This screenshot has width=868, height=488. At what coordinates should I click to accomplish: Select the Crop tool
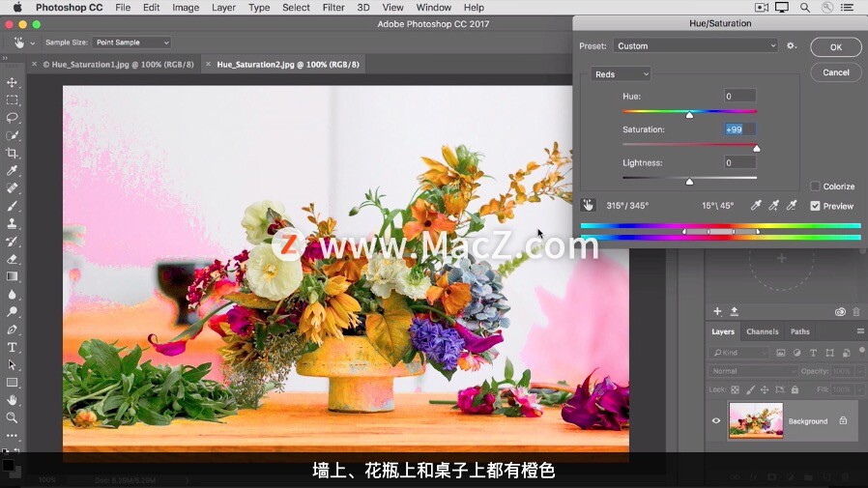click(x=12, y=154)
